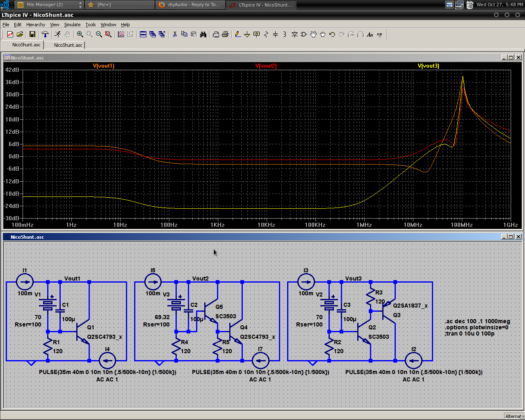525x420 pixels.
Task: Select the Move hand tool
Action: 313,34
